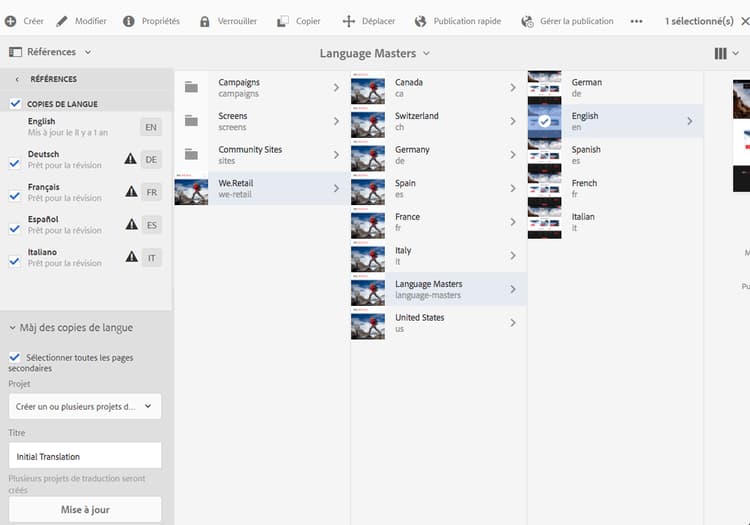Click warning icon next to Italiano
This screenshot has height=525, width=750.
pyautogui.click(x=132, y=256)
